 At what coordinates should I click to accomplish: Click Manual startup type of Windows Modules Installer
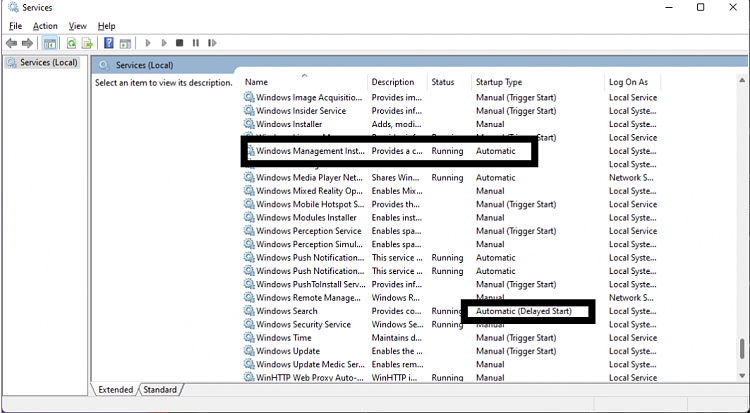pyautogui.click(x=490, y=217)
